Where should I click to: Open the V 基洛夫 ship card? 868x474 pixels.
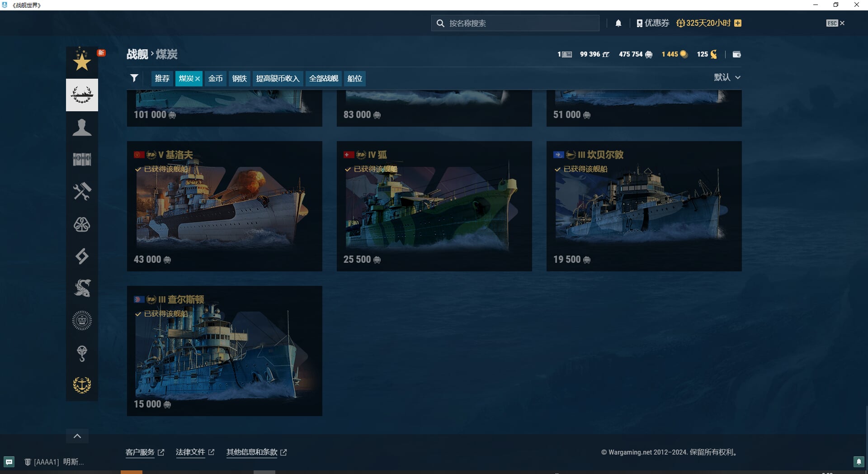tap(224, 206)
